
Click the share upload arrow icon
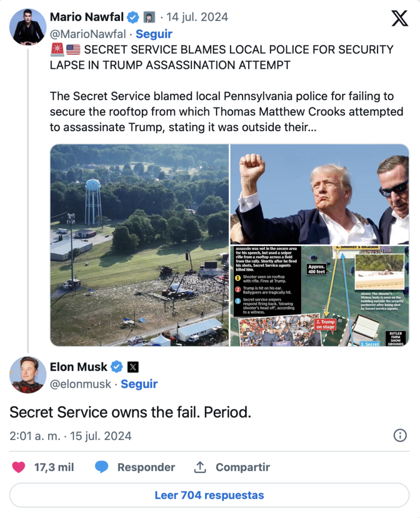tap(200, 467)
